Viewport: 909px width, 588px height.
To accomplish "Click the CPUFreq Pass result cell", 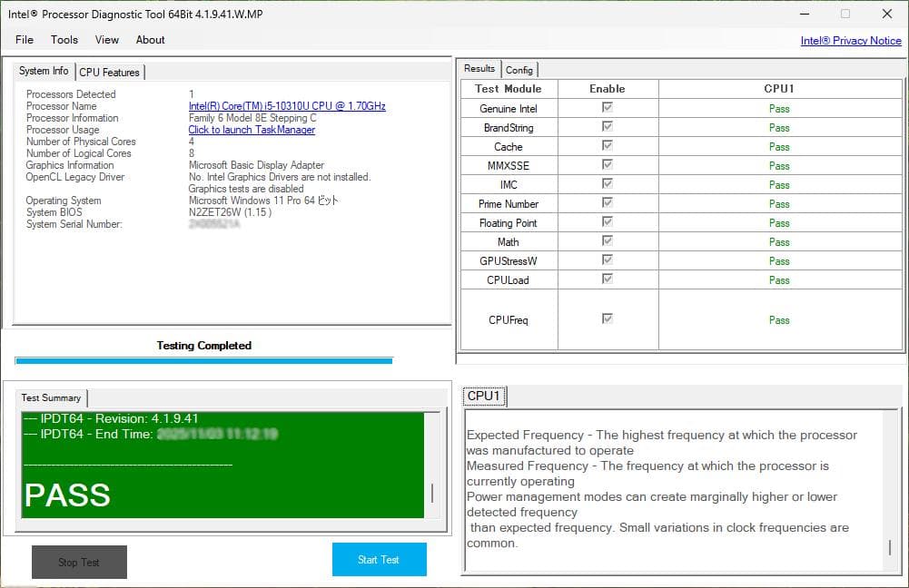I will 780,319.
